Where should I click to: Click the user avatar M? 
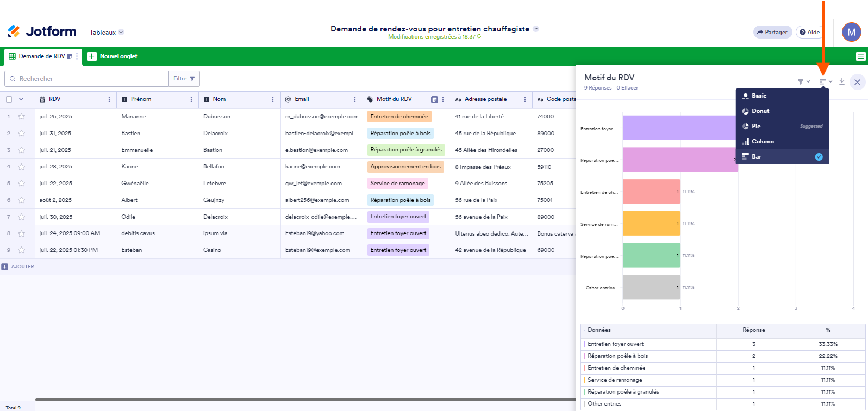coord(851,32)
